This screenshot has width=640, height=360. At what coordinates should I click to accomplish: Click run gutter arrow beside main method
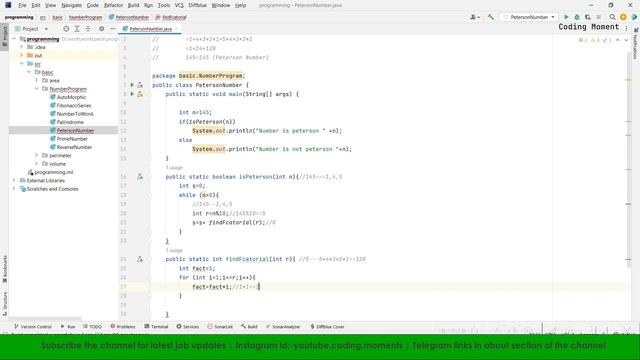[132, 94]
